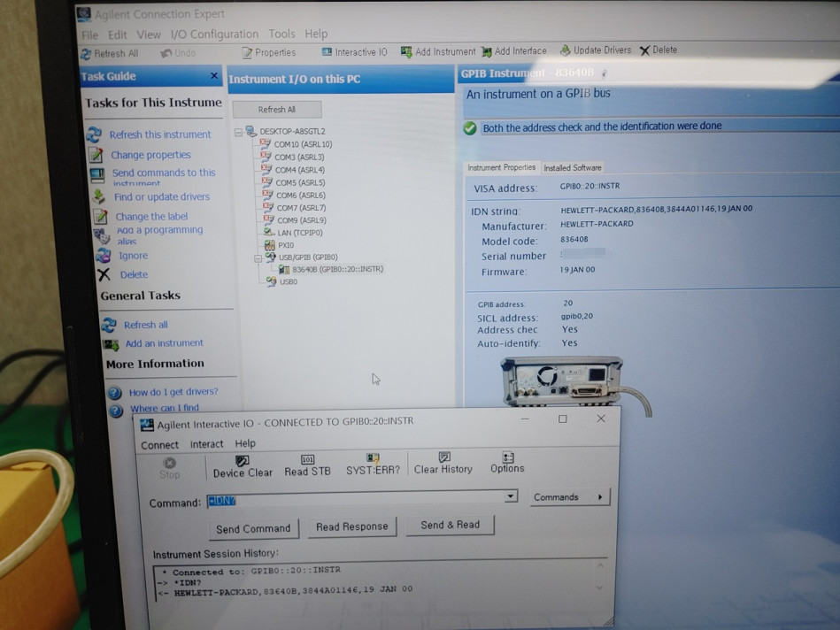The image size is (840, 630).
Task: Click the Send Command button
Action: click(x=253, y=529)
